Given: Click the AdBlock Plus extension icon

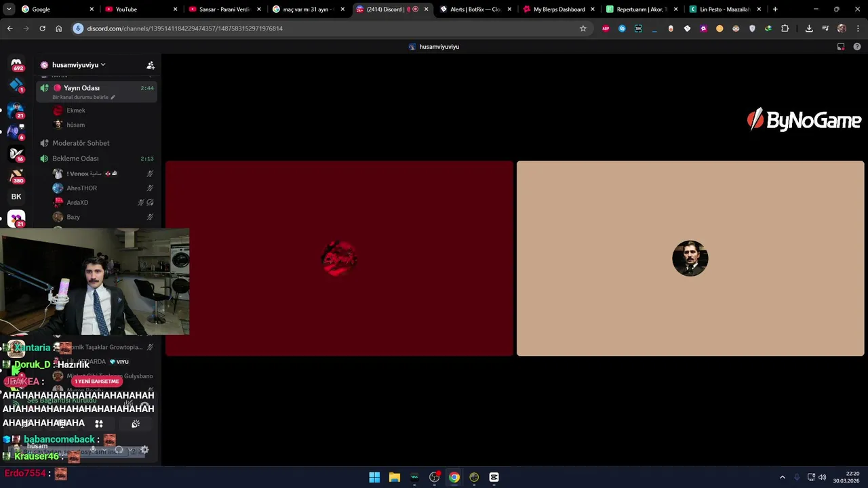Looking at the screenshot, I should pos(606,28).
